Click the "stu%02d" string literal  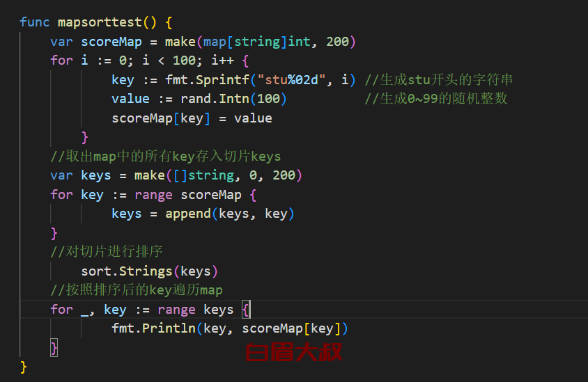[291, 80]
